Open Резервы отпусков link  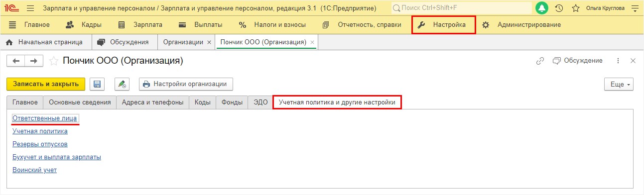point(40,144)
